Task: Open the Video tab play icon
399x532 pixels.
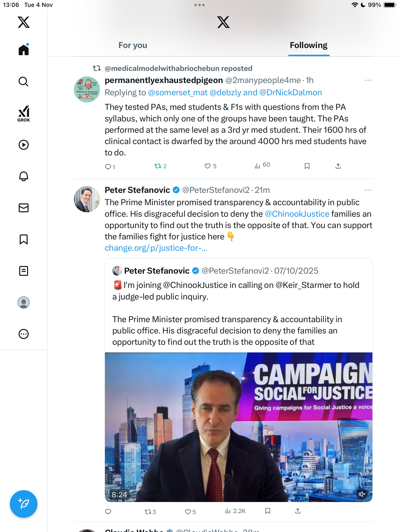Action: click(x=24, y=145)
